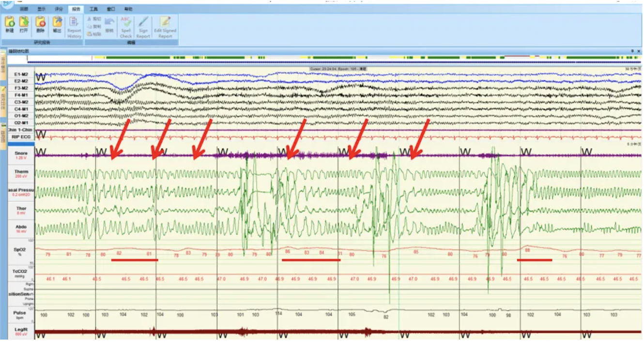Viewport: 644px width, 342px height.
Task: Select the E1-M2 channel label
Action: pos(21,75)
